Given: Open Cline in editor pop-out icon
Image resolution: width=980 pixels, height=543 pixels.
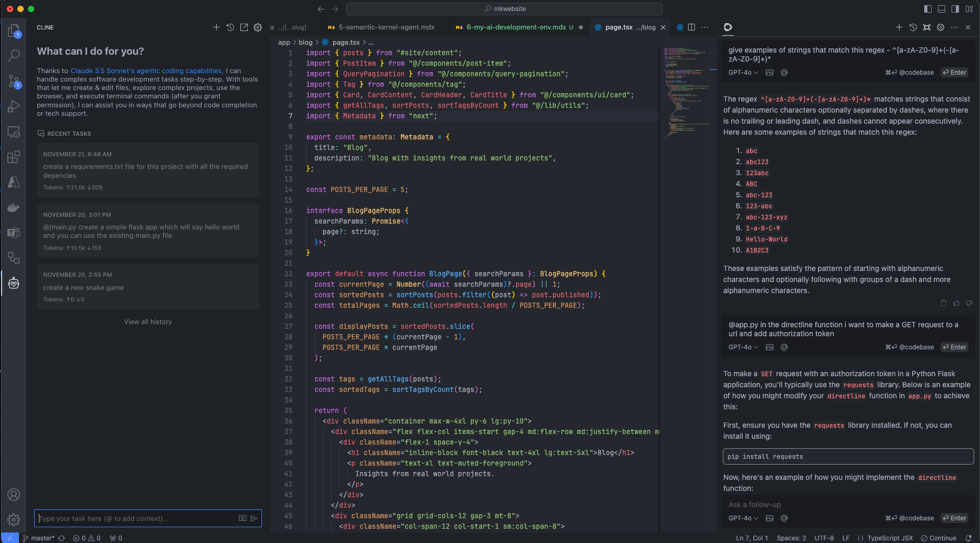Looking at the screenshot, I should (x=244, y=27).
